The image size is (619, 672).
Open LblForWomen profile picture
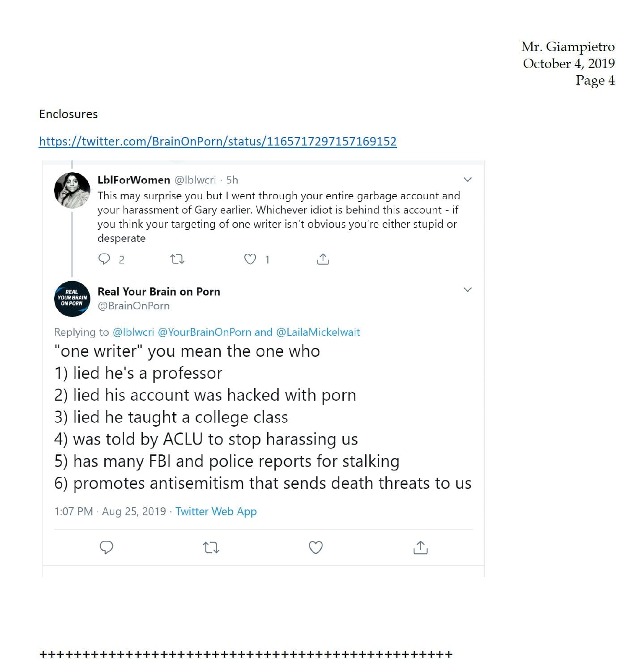72,190
